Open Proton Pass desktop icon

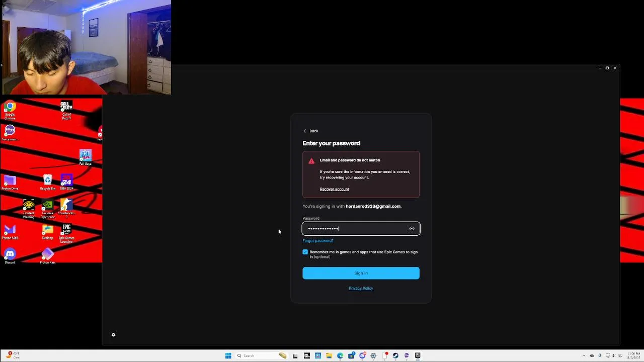click(x=47, y=254)
